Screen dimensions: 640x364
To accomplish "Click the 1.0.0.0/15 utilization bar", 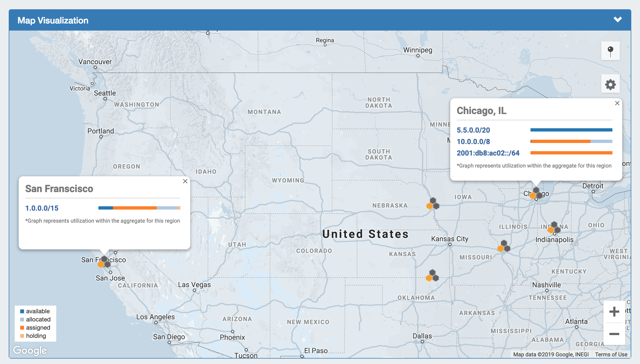I will (x=139, y=208).
